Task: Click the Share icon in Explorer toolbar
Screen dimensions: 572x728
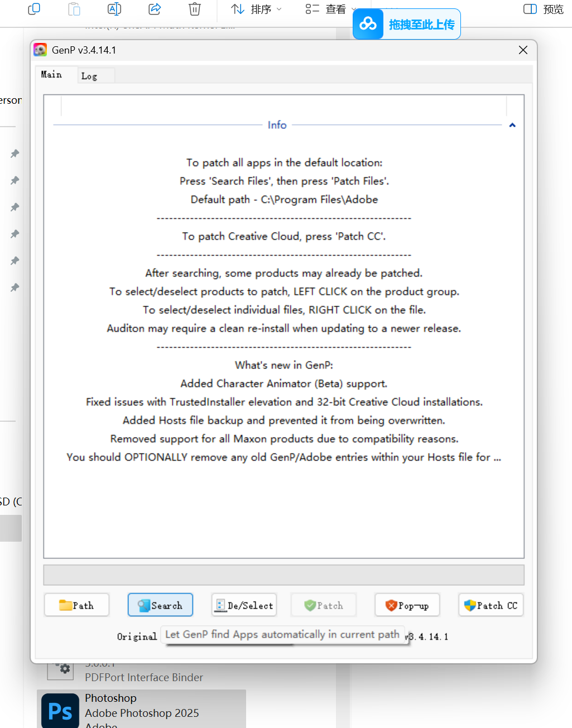Action: [155, 9]
